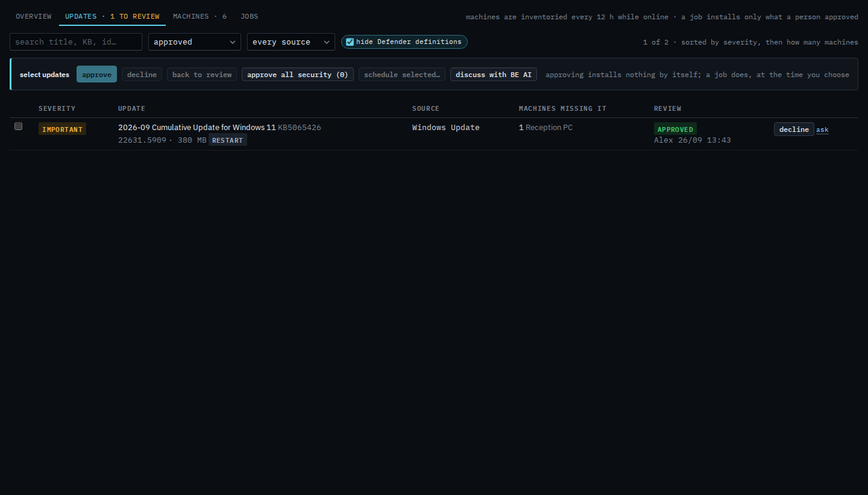Click the 1 of 2 sort summary text
868x495 pixels.
(750, 42)
